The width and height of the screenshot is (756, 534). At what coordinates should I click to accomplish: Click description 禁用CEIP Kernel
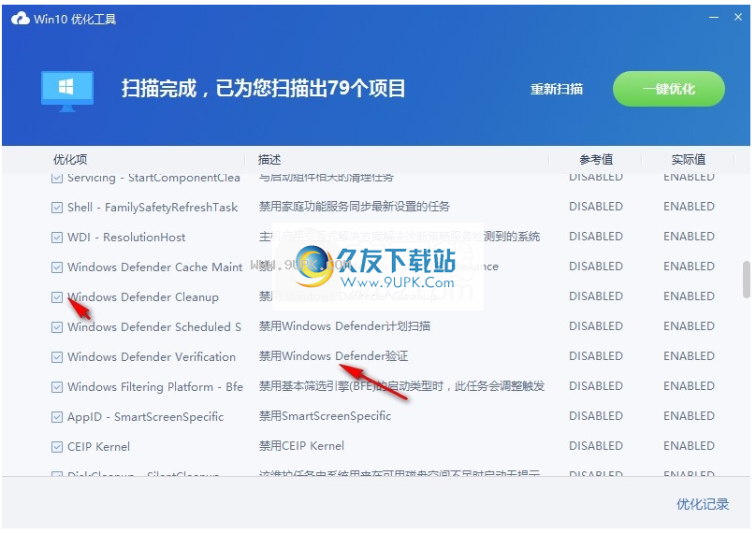pyautogui.click(x=302, y=445)
